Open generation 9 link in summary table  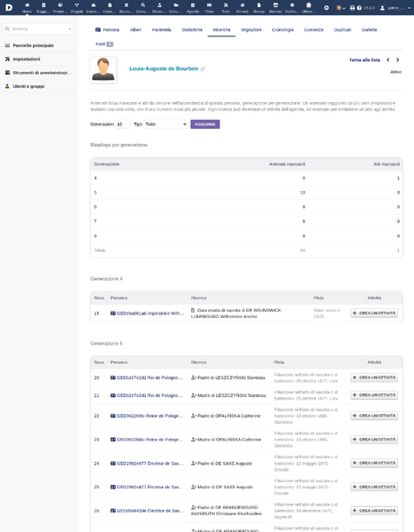[x=95, y=236]
